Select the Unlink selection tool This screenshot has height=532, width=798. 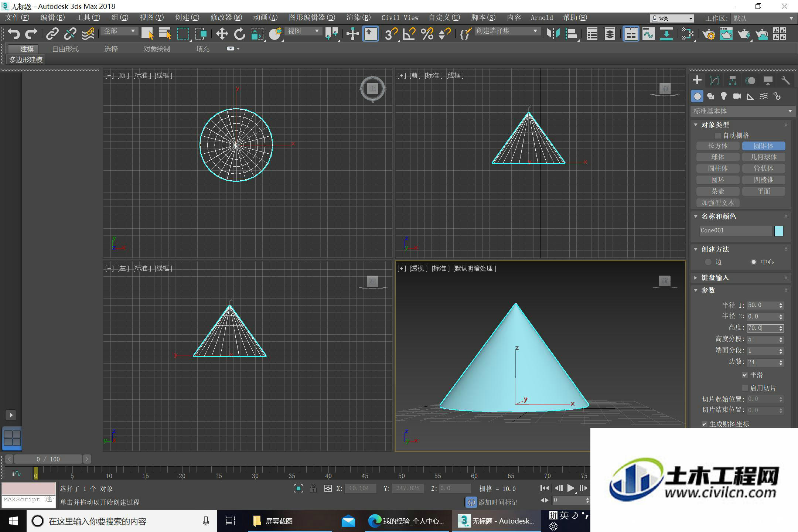pyautogui.click(x=70, y=34)
